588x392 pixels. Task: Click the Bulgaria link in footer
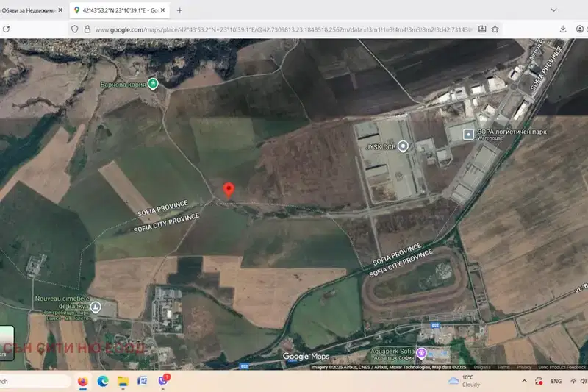(x=482, y=367)
